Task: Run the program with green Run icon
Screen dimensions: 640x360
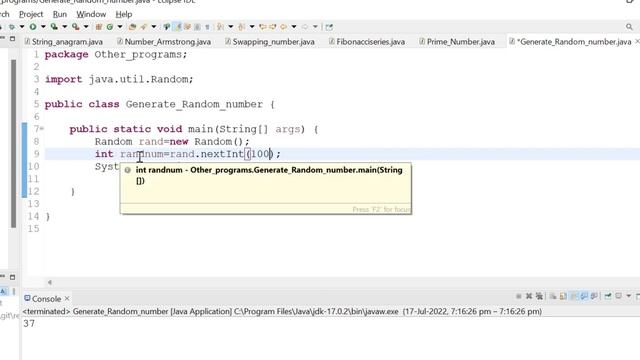Action: 33,27
